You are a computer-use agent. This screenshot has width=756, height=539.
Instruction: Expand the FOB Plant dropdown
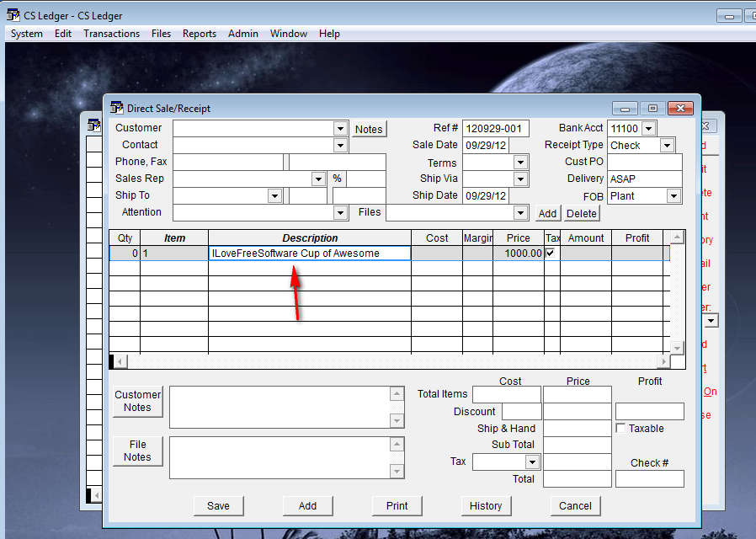(673, 196)
